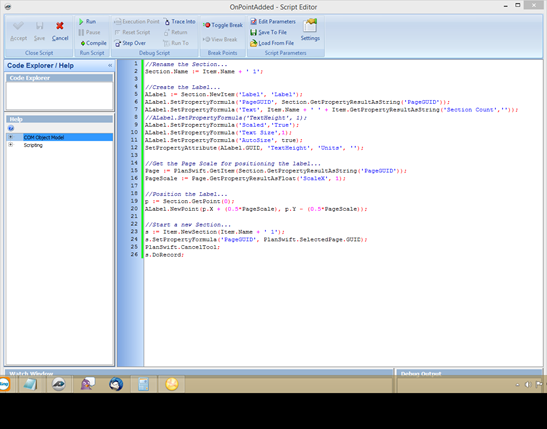This screenshot has width=547, height=429.
Task: Open Edit Parameters
Action: point(273,22)
